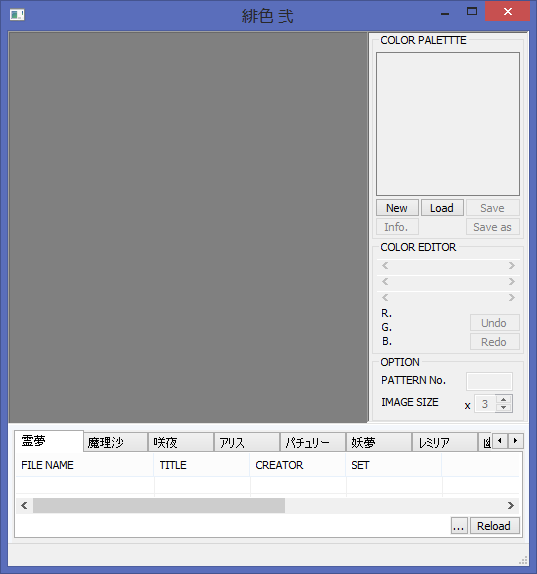The image size is (537, 574).
Task: Click the Reload button
Action: (494, 526)
